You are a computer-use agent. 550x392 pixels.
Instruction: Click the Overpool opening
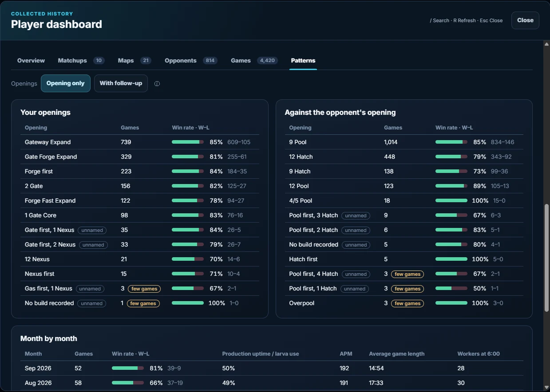pyautogui.click(x=404, y=303)
